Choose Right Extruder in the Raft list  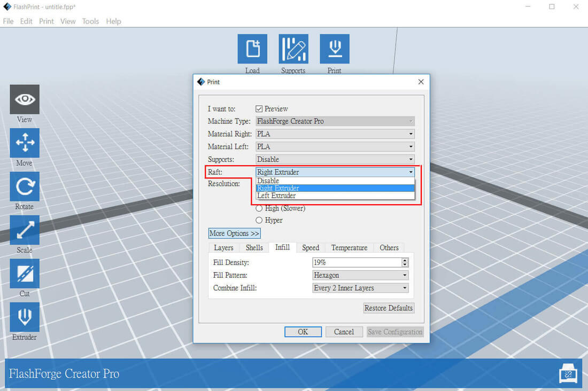[335, 188]
